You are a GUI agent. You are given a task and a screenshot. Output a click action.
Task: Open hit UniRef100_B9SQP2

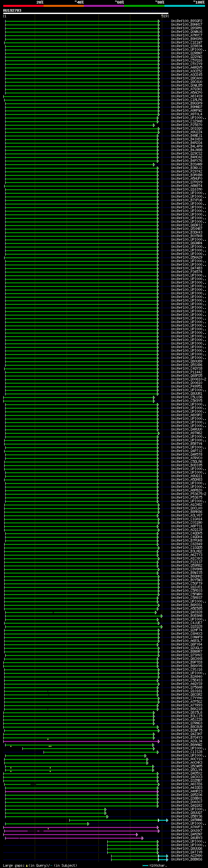(187, 21)
